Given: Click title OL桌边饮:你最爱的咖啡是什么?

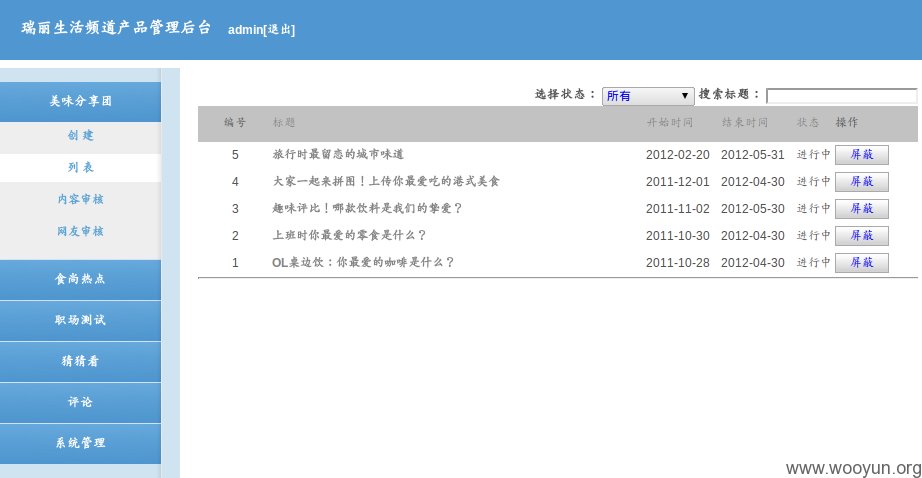Looking at the screenshot, I should coord(363,263).
